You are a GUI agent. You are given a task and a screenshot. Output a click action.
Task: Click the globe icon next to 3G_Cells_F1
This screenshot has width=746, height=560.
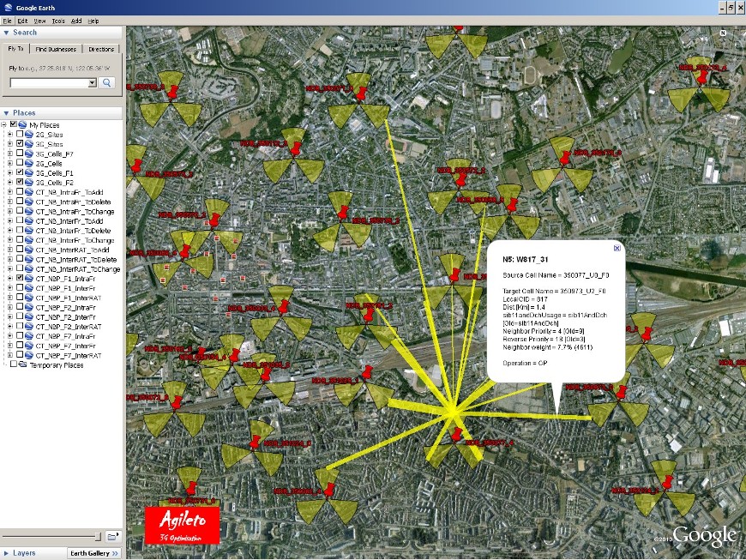point(28,173)
